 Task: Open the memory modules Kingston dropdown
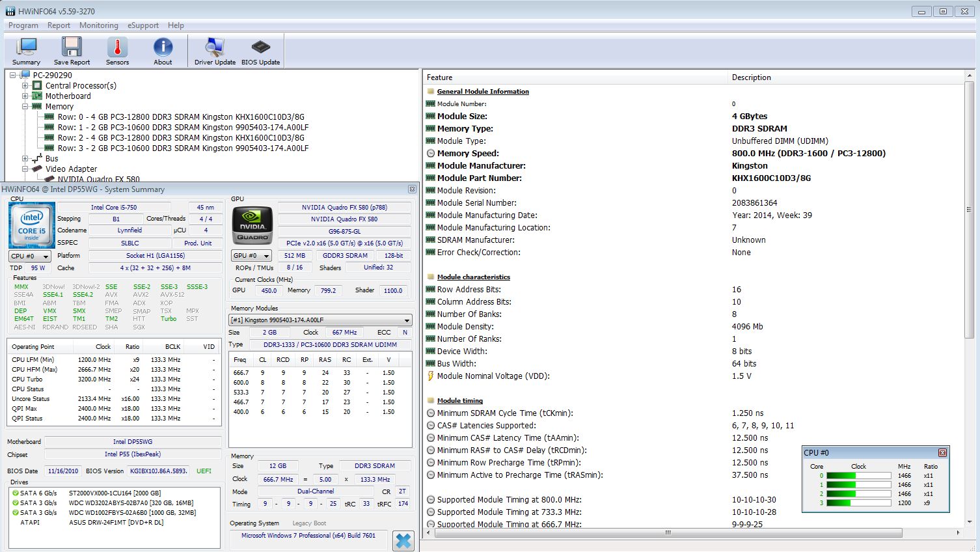click(x=320, y=320)
